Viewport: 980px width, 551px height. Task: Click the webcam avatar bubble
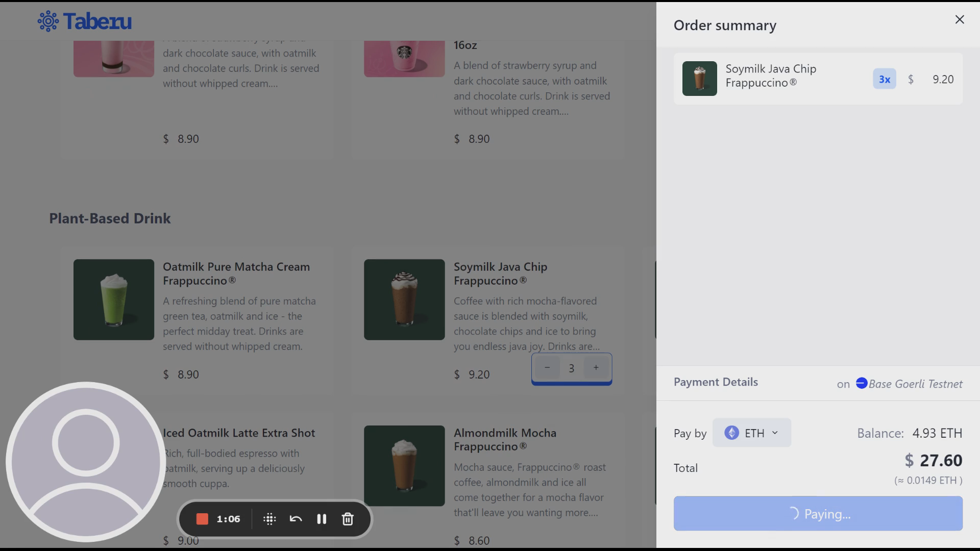tap(85, 462)
